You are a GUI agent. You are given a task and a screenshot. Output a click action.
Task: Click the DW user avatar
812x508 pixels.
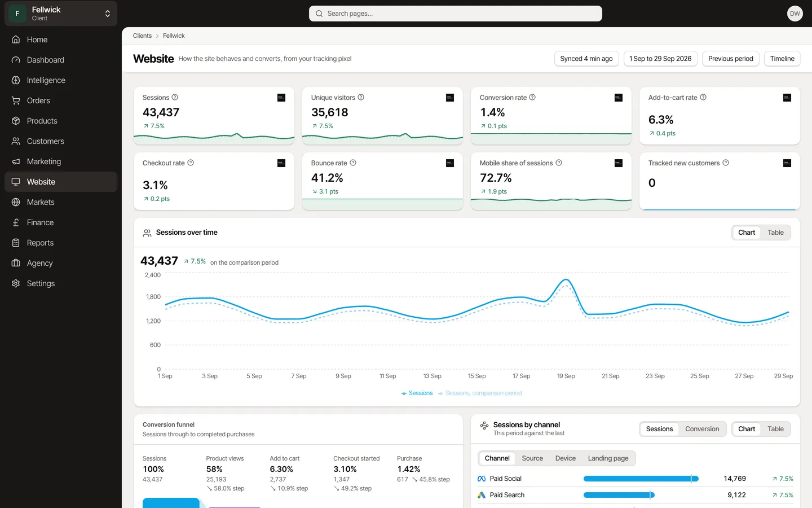pyautogui.click(x=795, y=14)
